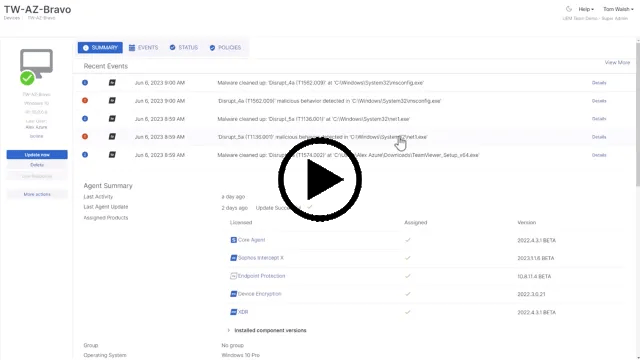Click the XDR product icon
The width and height of the screenshot is (640, 360).
point(233,312)
